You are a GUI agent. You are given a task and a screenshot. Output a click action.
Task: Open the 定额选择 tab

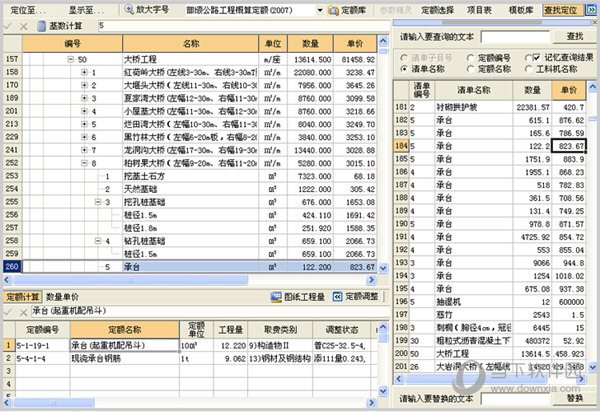coord(437,10)
